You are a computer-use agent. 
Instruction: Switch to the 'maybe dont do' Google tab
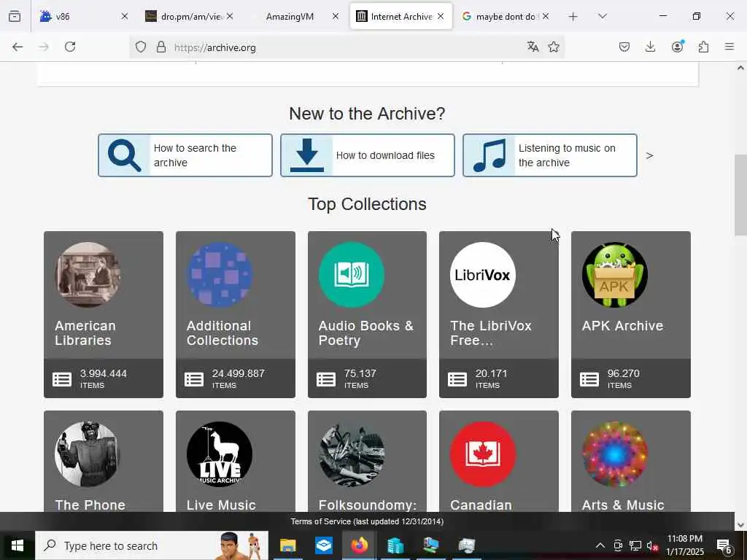505,17
